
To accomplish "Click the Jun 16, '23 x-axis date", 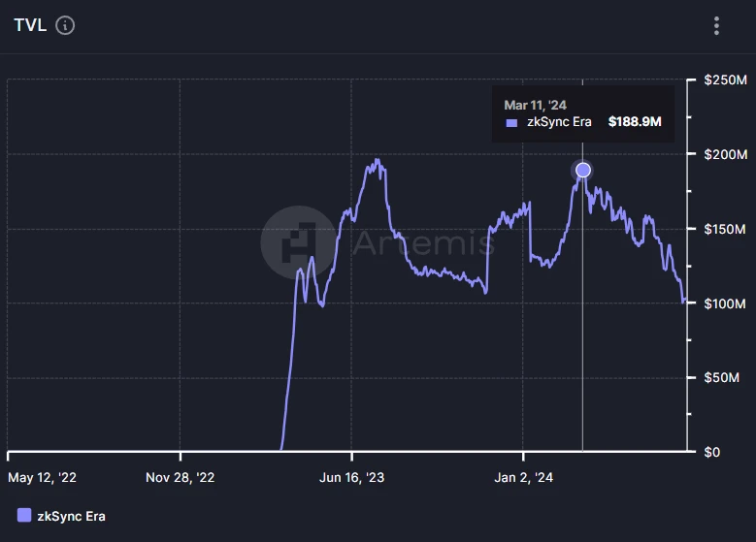I will click(352, 477).
